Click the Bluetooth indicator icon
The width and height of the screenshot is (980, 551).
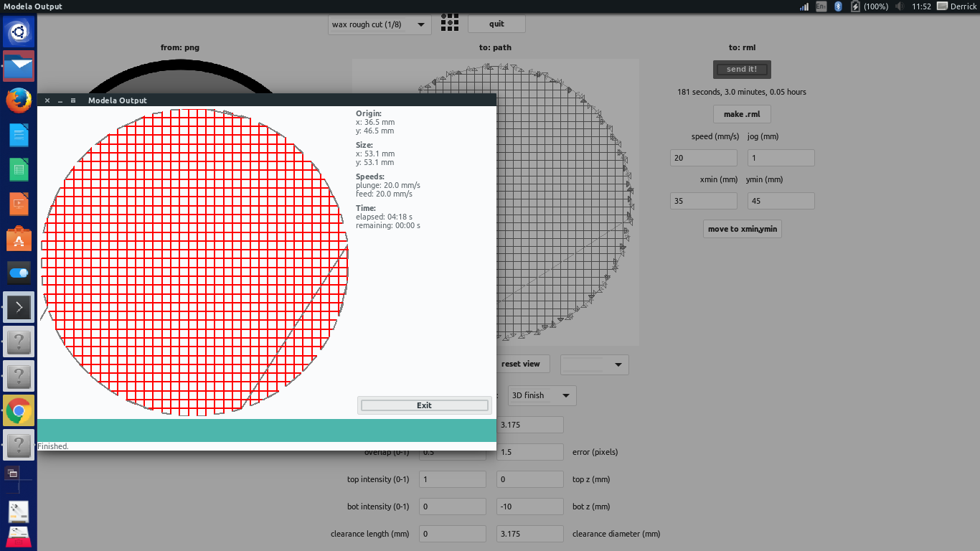tap(838, 6)
